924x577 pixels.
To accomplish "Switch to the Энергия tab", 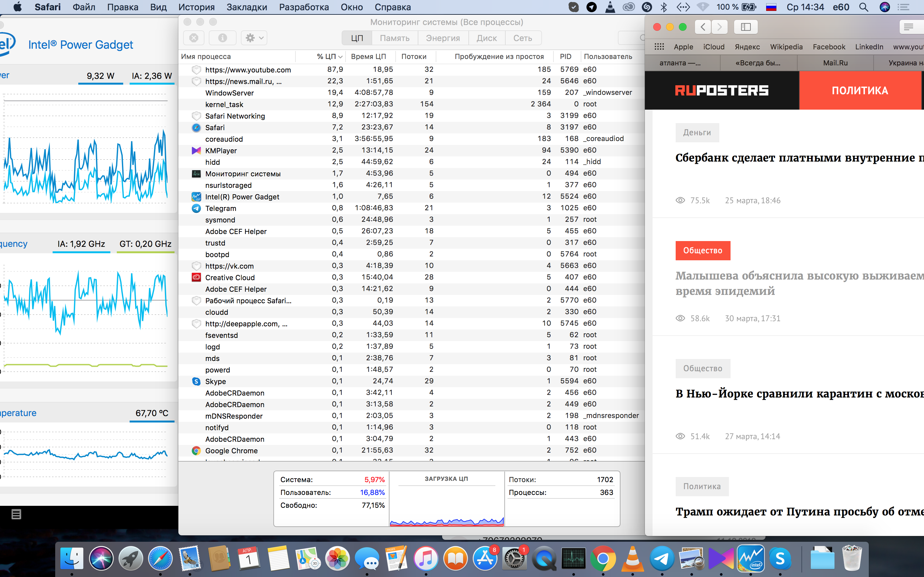I will coord(442,38).
